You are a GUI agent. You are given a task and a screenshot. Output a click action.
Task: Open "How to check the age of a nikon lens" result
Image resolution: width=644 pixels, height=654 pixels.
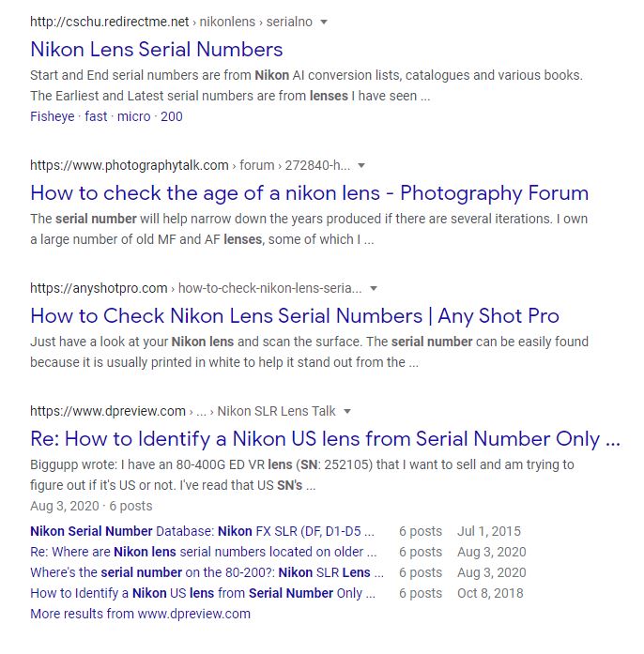point(309,193)
